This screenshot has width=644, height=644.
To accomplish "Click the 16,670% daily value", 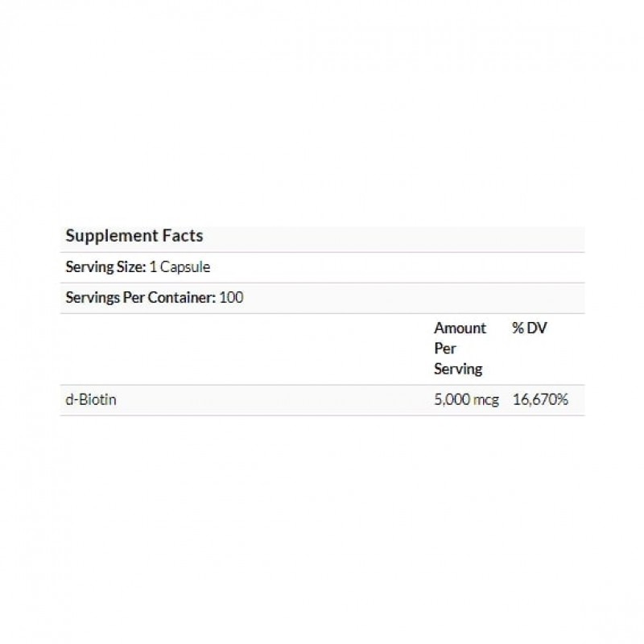I will tap(540, 399).
